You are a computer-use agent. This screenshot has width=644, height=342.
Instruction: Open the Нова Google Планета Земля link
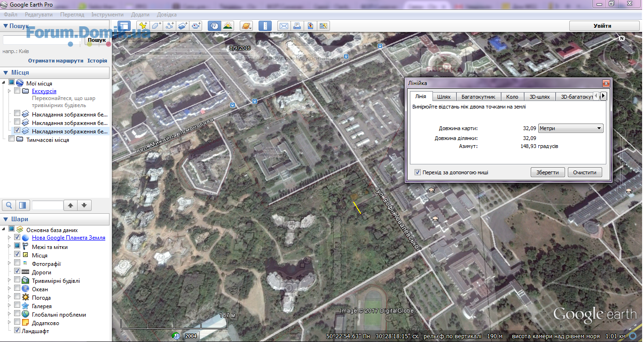[x=69, y=238]
